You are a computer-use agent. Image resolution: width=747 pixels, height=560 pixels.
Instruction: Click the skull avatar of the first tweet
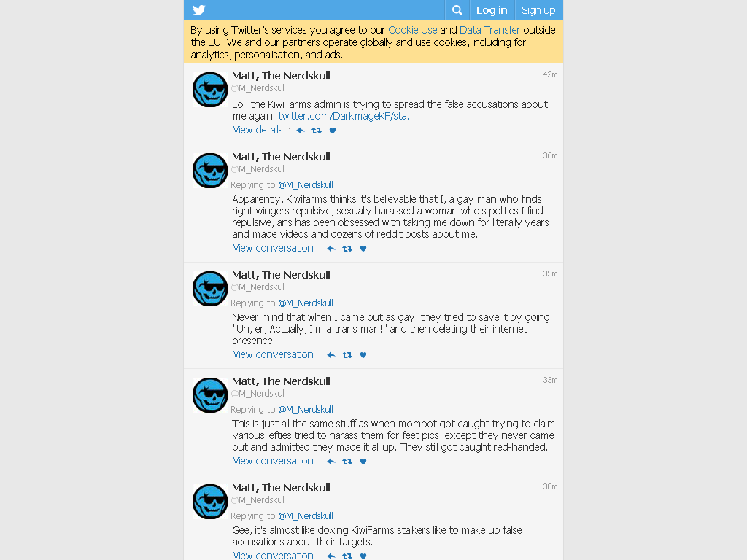click(x=209, y=90)
